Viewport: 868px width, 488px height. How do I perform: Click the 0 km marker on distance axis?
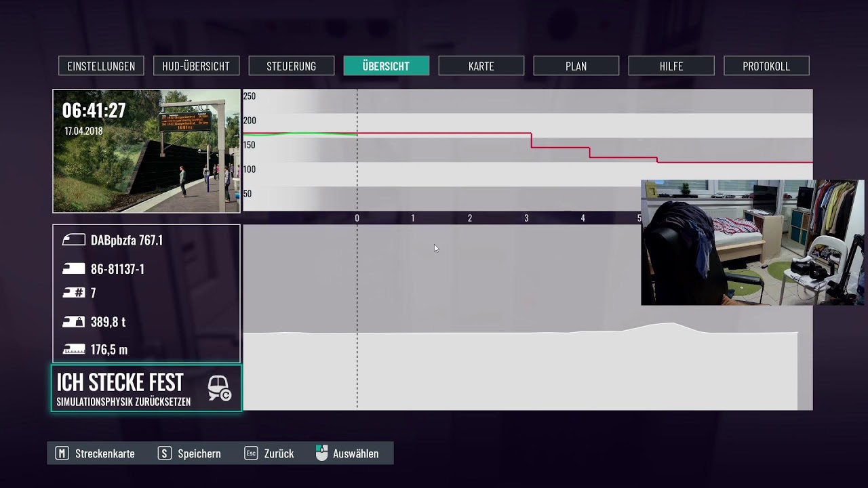[357, 218]
